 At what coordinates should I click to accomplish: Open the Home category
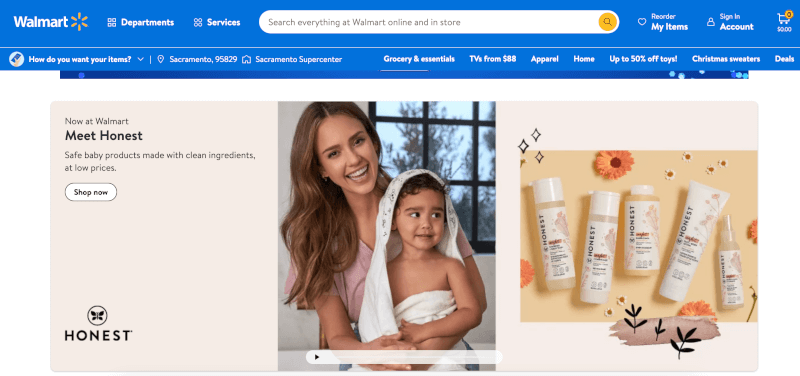pyautogui.click(x=584, y=59)
